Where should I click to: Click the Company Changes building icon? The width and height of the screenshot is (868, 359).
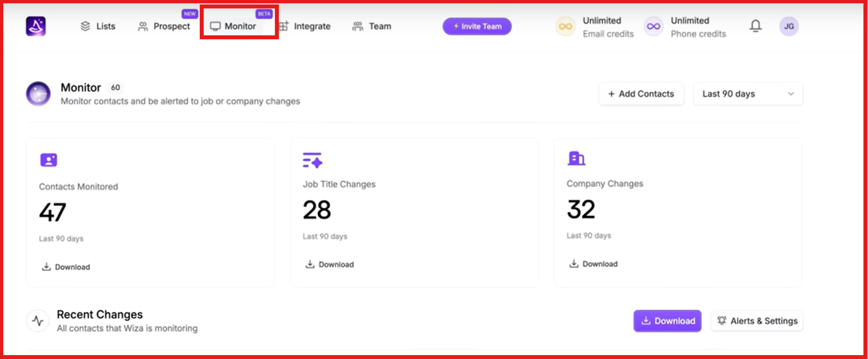(576, 158)
